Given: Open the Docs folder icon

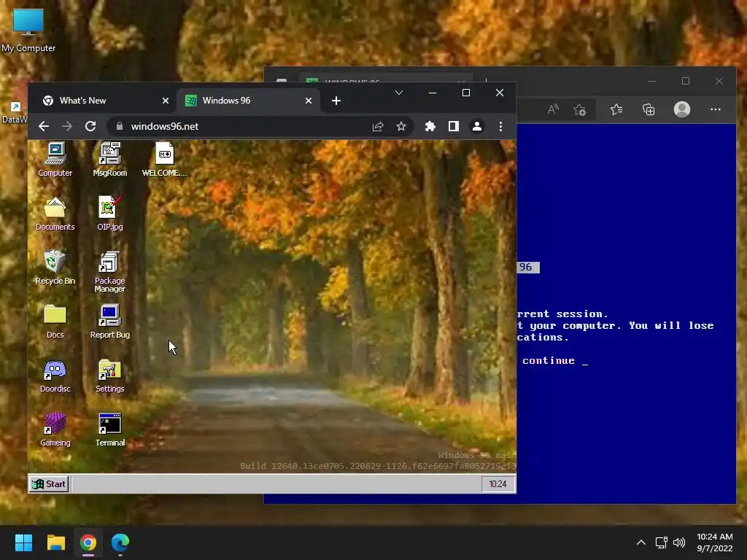Looking at the screenshot, I should (x=55, y=322).
